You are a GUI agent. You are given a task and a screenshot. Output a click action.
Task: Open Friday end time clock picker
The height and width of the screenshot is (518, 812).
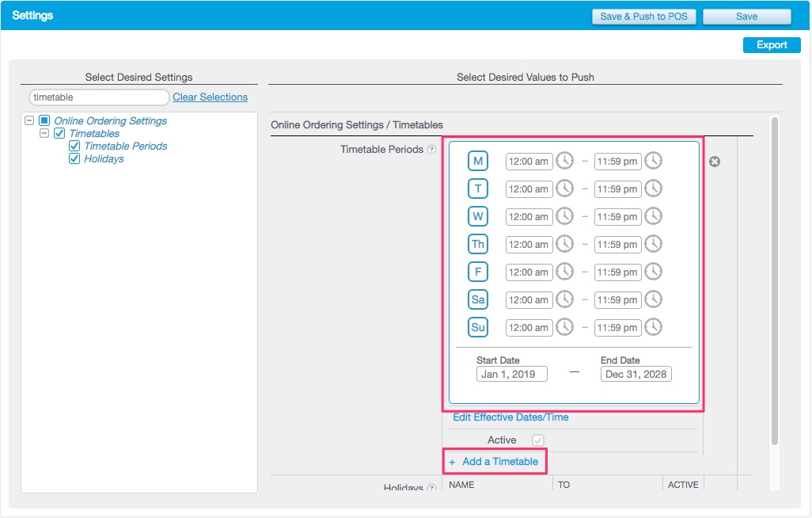tap(651, 272)
